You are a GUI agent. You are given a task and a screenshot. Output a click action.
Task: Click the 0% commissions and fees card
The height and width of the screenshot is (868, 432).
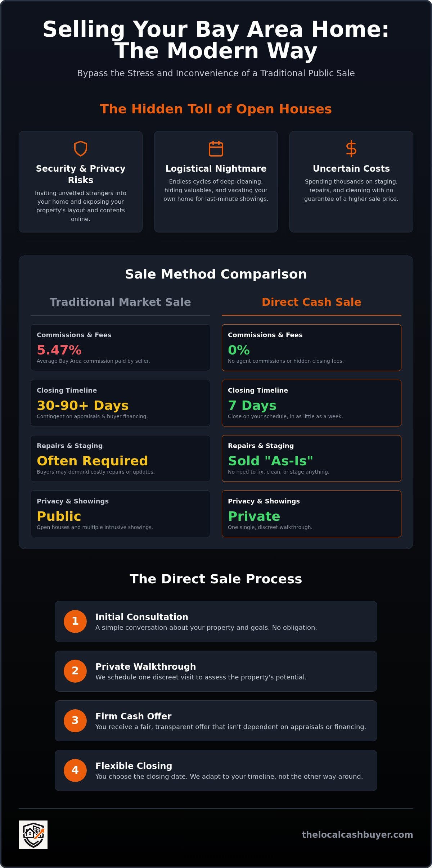point(311,347)
